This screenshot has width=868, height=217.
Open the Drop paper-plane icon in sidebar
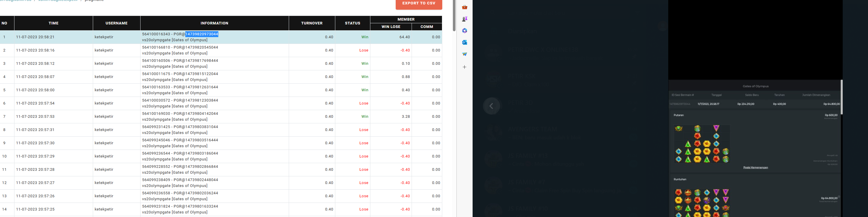pos(465,54)
